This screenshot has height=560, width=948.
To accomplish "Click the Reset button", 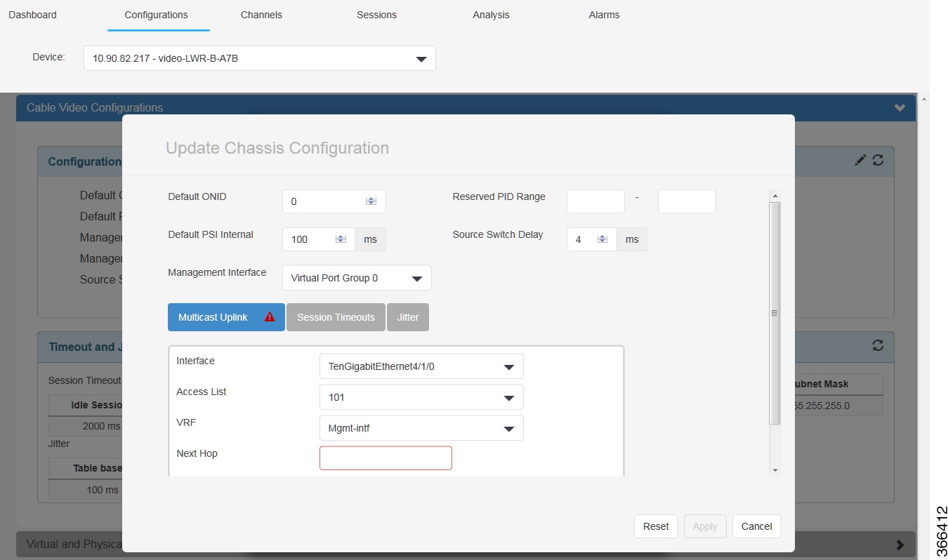I will coord(655,526).
